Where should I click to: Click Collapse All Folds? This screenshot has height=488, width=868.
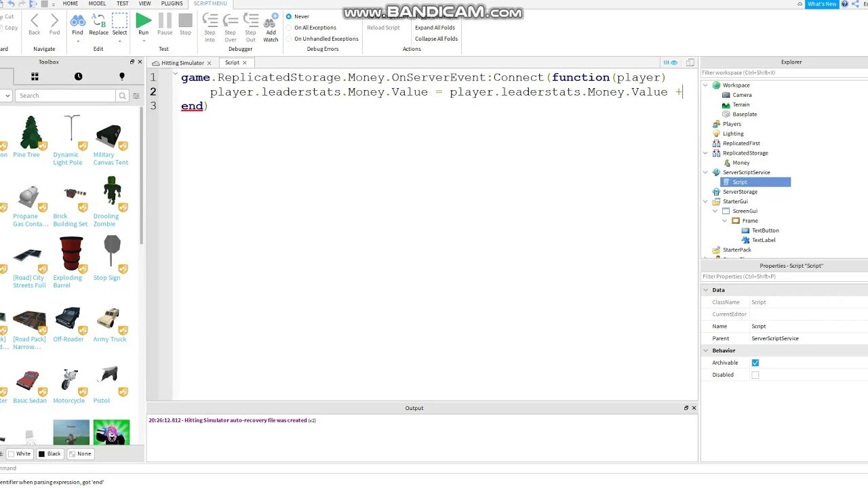(x=436, y=39)
